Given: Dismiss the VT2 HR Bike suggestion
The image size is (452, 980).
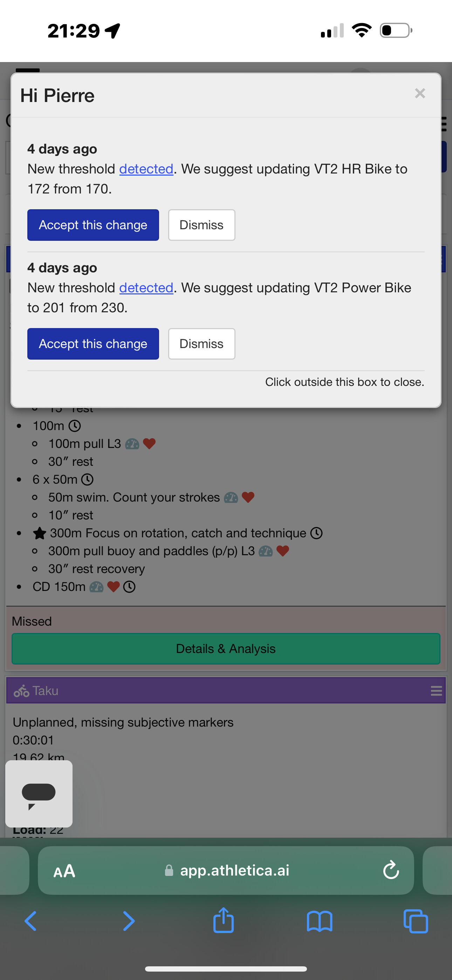Looking at the screenshot, I should pyautogui.click(x=201, y=225).
